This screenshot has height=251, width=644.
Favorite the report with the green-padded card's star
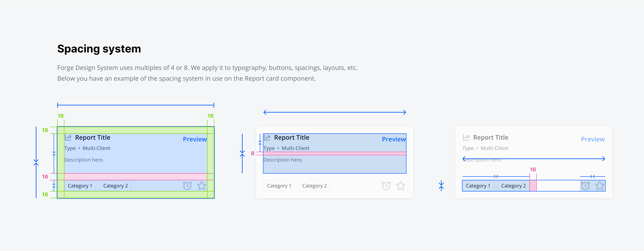[x=202, y=186]
